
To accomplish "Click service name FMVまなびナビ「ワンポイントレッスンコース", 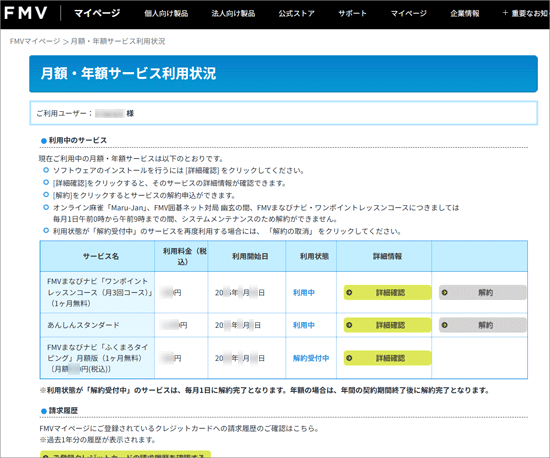I will pyautogui.click(x=99, y=292).
